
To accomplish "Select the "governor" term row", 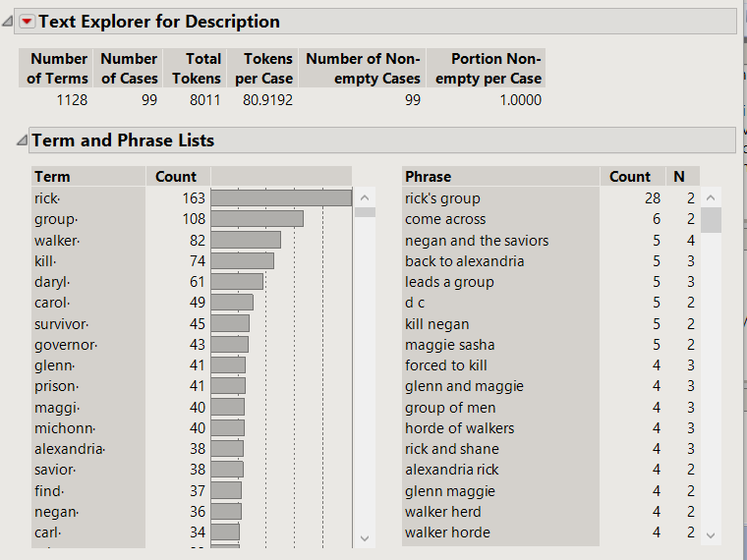I will pyautogui.click(x=66, y=345).
